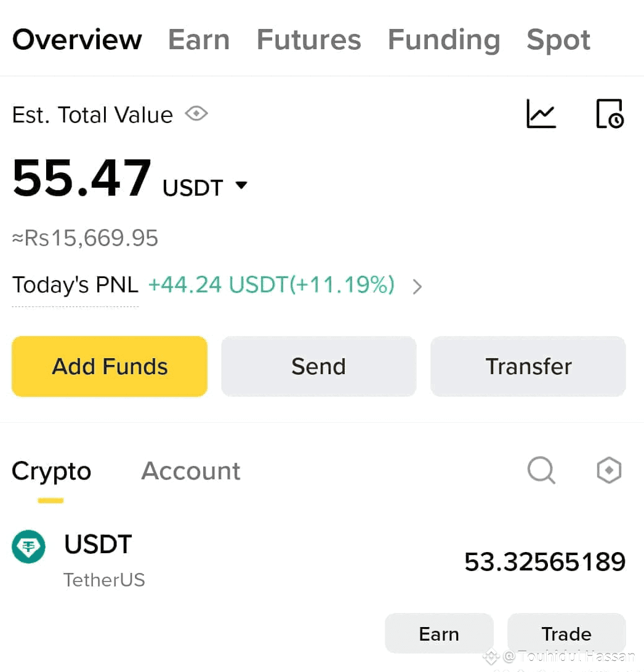Select the Overview tab
Viewport: 644px width, 672px height.
[77, 40]
